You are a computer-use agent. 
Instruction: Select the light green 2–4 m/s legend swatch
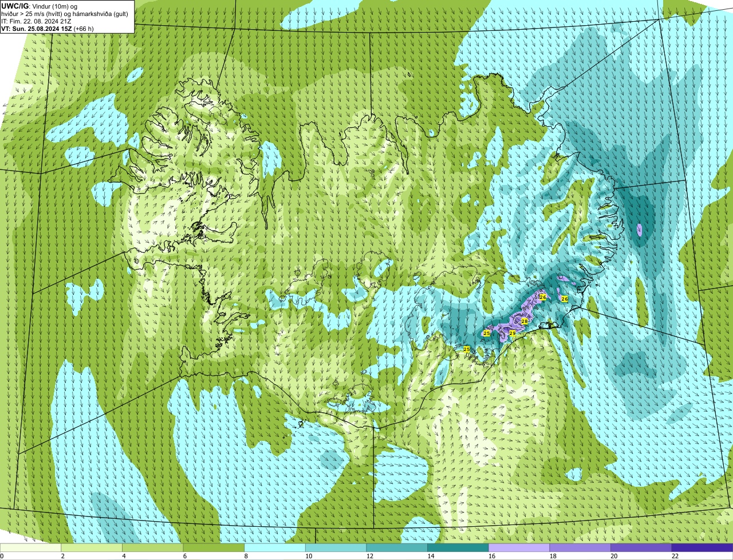click(92, 547)
